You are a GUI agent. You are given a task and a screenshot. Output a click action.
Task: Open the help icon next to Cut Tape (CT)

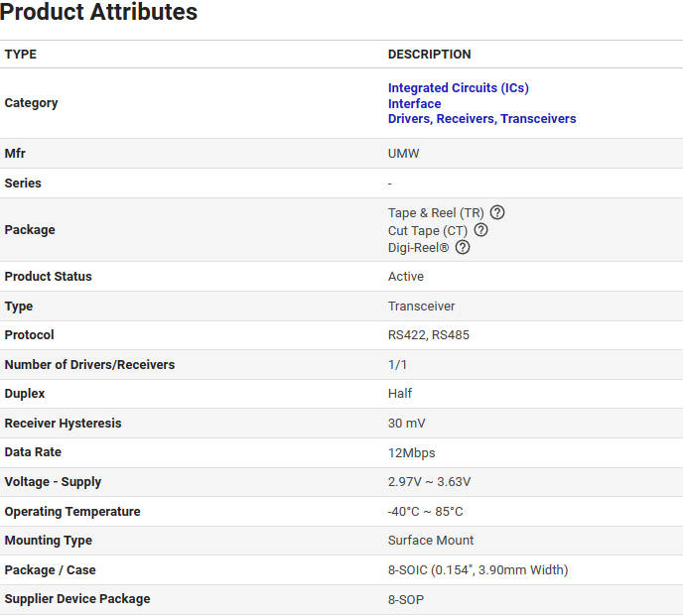click(x=480, y=230)
